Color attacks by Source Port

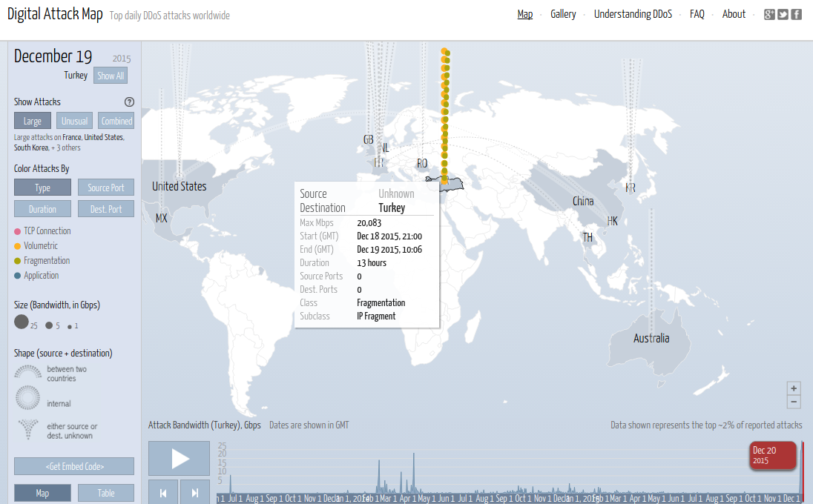[x=106, y=188]
